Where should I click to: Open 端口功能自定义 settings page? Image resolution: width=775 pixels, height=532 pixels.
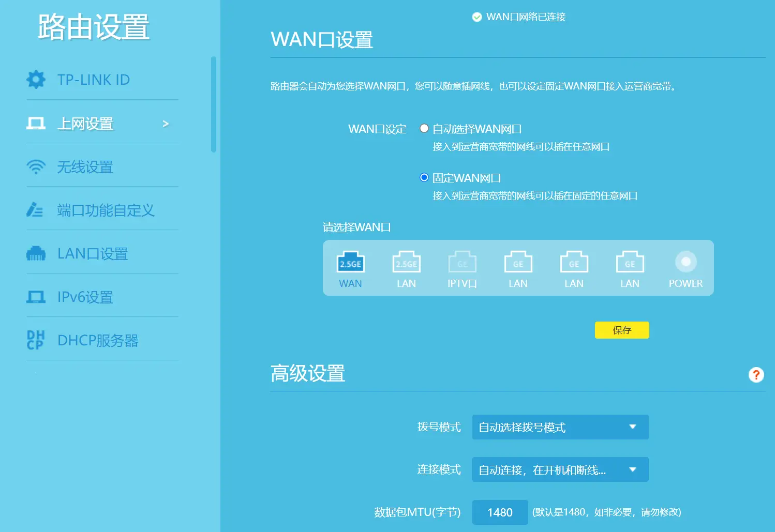tap(106, 210)
